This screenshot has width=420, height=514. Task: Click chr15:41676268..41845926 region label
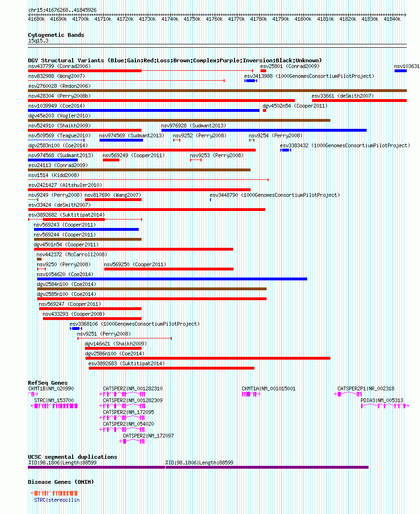(62, 10)
